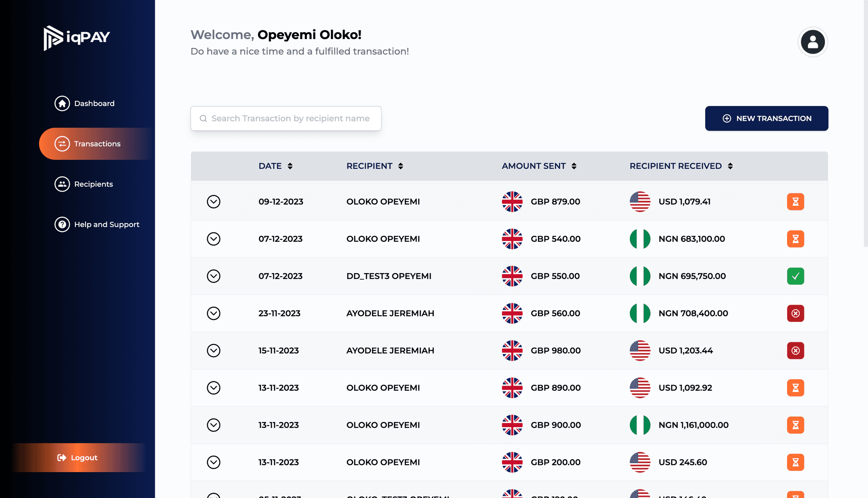The height and width of the screenshot is (498, 868).
Task: Select the amount GBP 550.00
Action: point(555,276)
